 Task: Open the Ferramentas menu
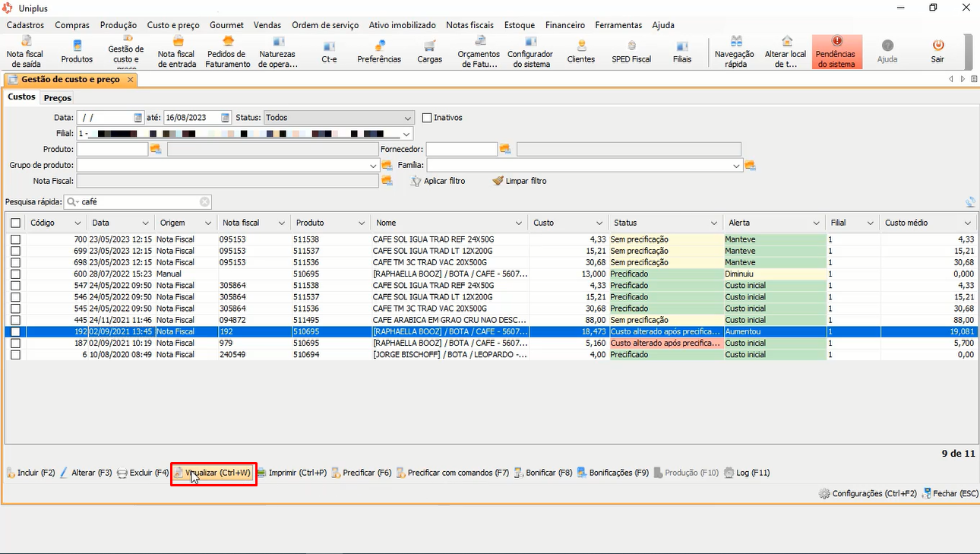pyautogui.click(x=618, y=25)
